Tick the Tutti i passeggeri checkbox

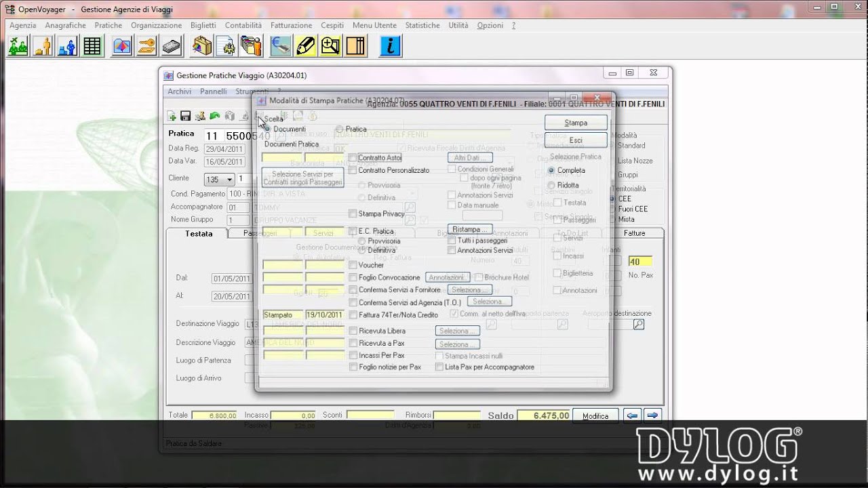452,240
